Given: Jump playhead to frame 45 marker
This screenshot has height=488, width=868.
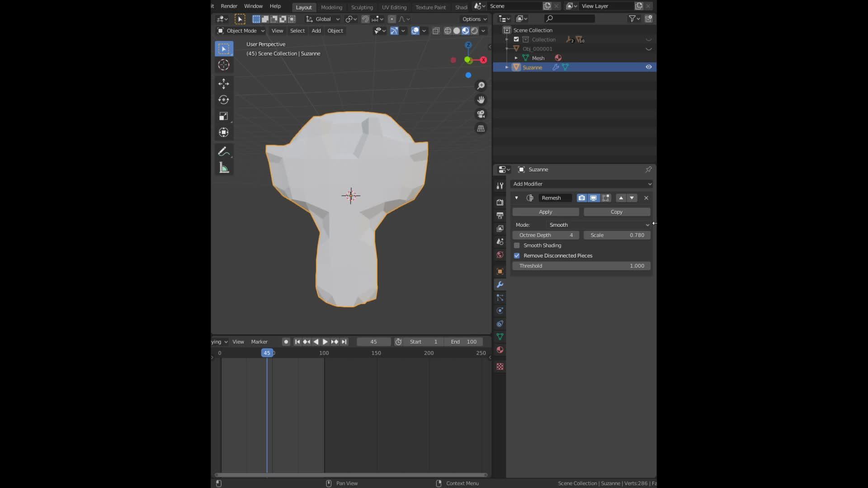Looking at the screenshot, I should pyautogui.click(x=267, y=353).
